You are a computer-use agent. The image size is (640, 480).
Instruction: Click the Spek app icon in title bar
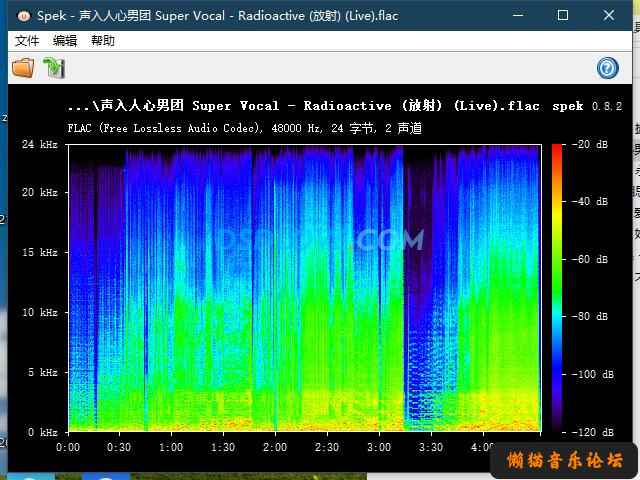click(24, 16)
